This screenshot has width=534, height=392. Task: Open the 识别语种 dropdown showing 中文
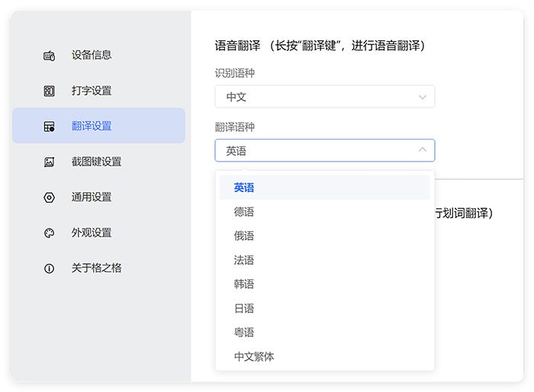click(324, 97)
